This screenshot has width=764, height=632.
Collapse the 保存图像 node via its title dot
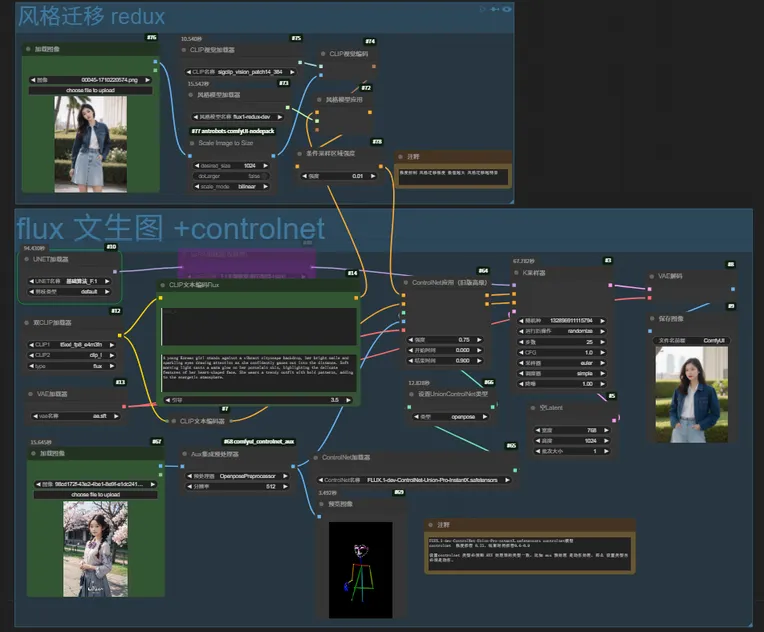click(x=651, y=318)
